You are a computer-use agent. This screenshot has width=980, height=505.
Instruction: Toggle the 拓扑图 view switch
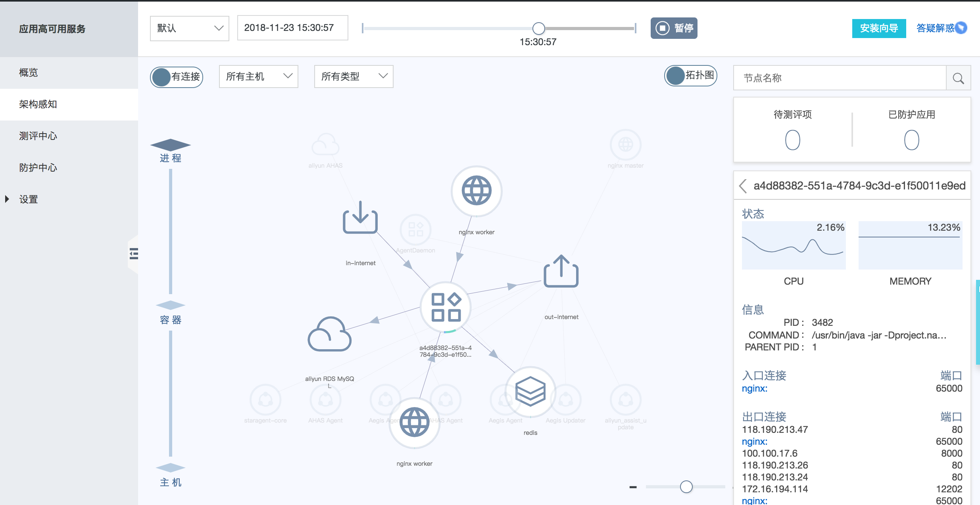pos(690,76)
